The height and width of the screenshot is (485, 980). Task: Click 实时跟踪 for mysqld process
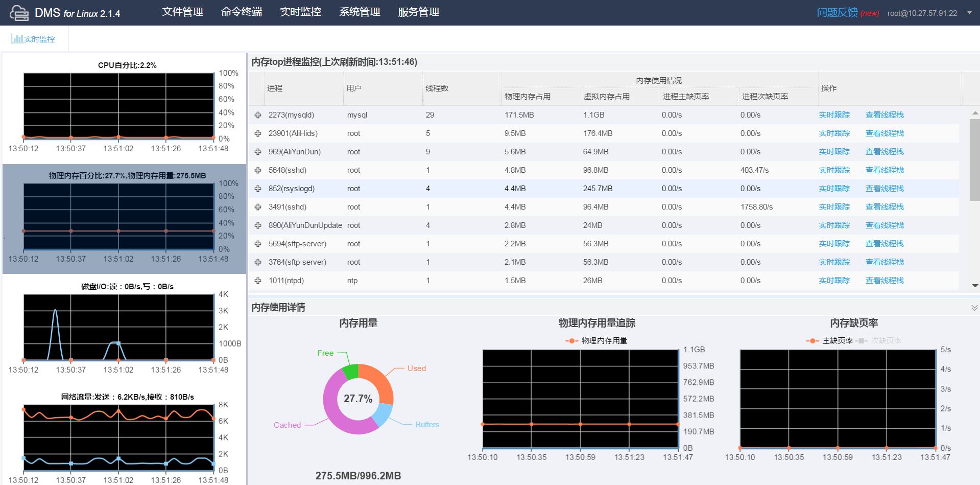pos(834,115)
